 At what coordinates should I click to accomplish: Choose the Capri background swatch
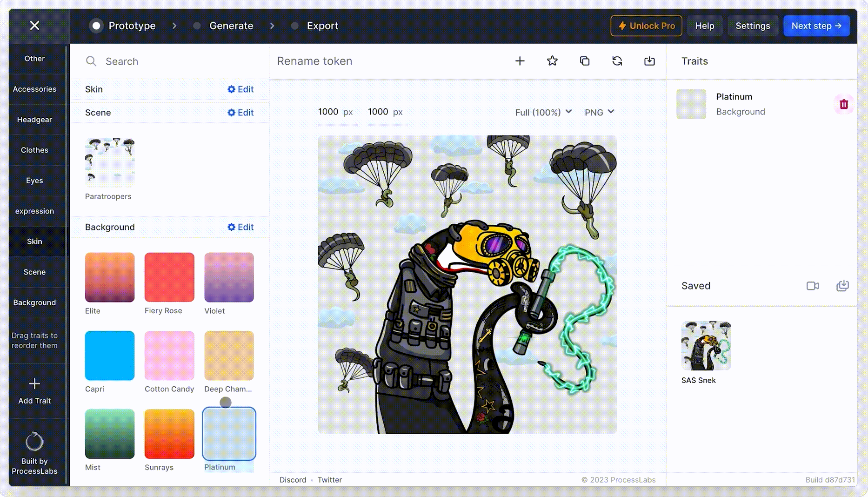coord(110,356)
